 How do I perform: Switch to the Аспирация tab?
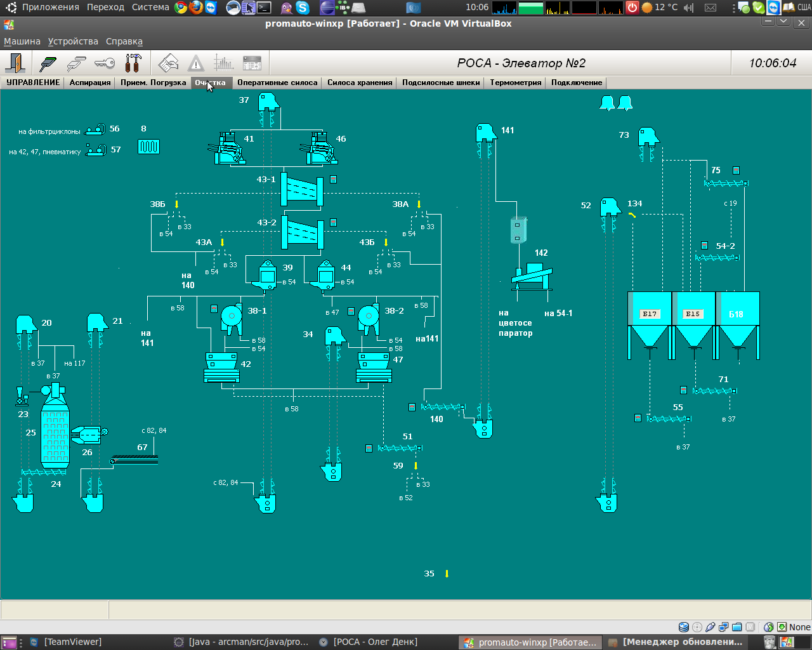pos(90,83)
